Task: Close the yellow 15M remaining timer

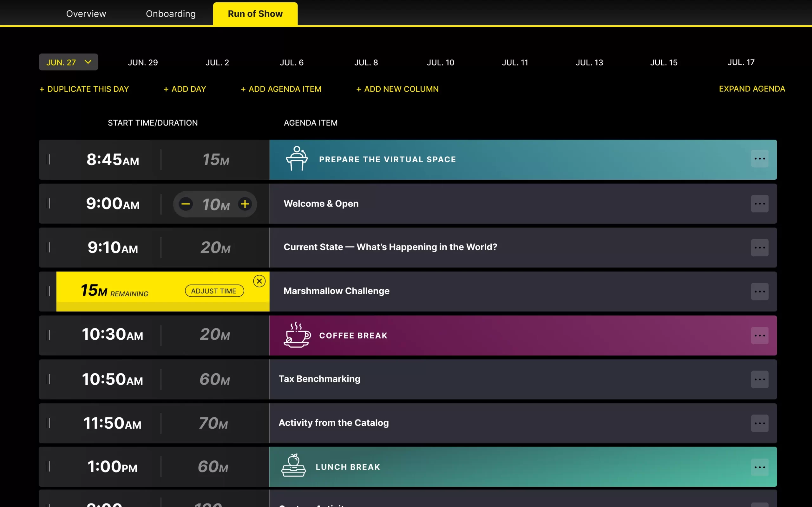Action: pyautogui.click(x=259, y=281)
